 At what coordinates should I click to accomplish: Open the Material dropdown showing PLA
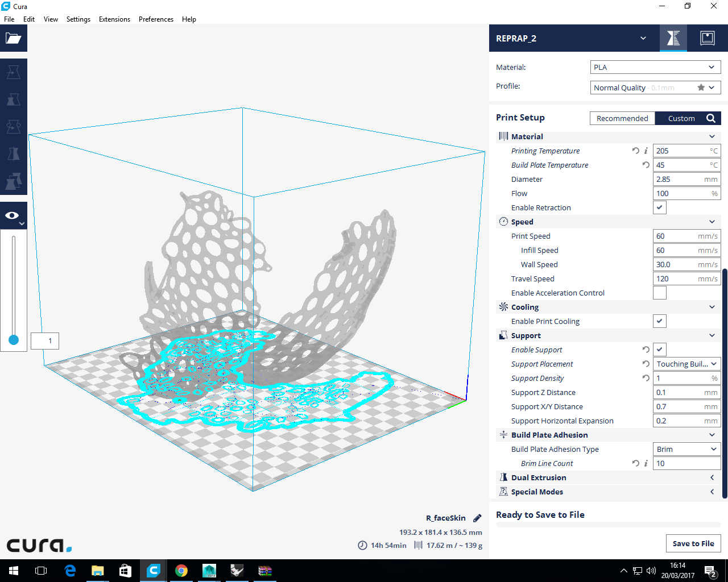pyautogui.click(x=656, y=67)
